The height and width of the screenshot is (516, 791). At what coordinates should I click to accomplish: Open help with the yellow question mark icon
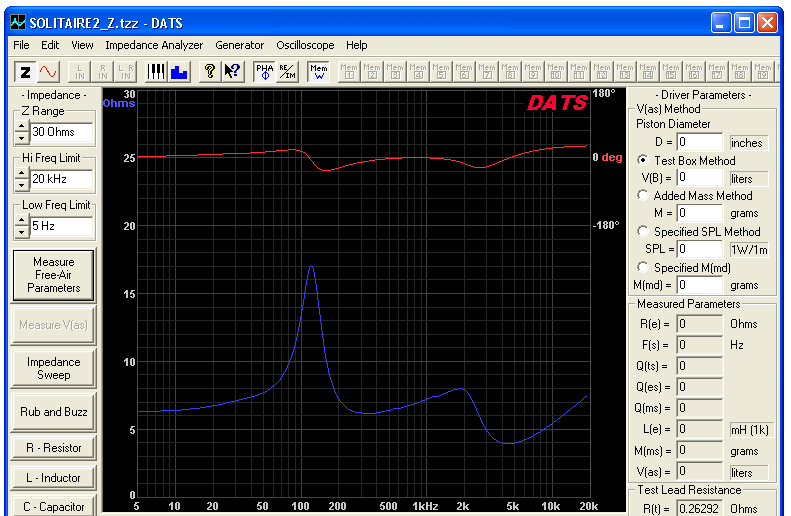[x=210, y=72]
